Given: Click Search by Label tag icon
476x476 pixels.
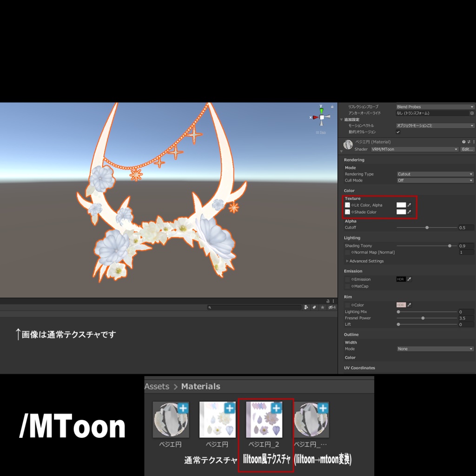Looking at the screenshot, I should pyautogui.click(x=314, y=307).
